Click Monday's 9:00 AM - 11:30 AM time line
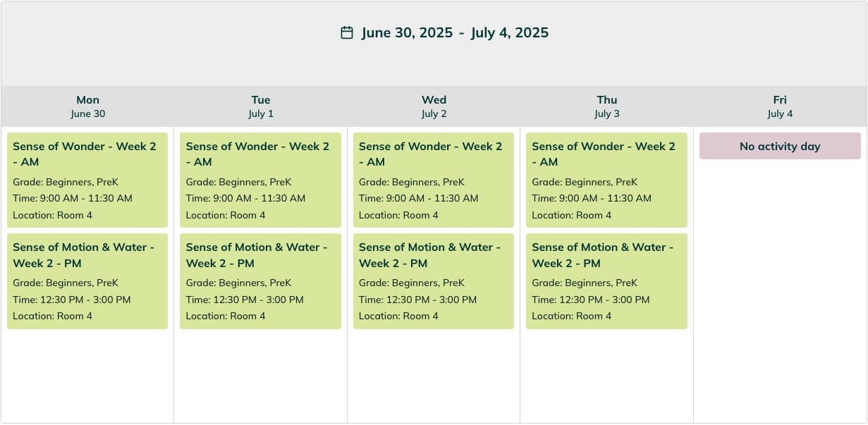868x425 pixels. point(73,198)
